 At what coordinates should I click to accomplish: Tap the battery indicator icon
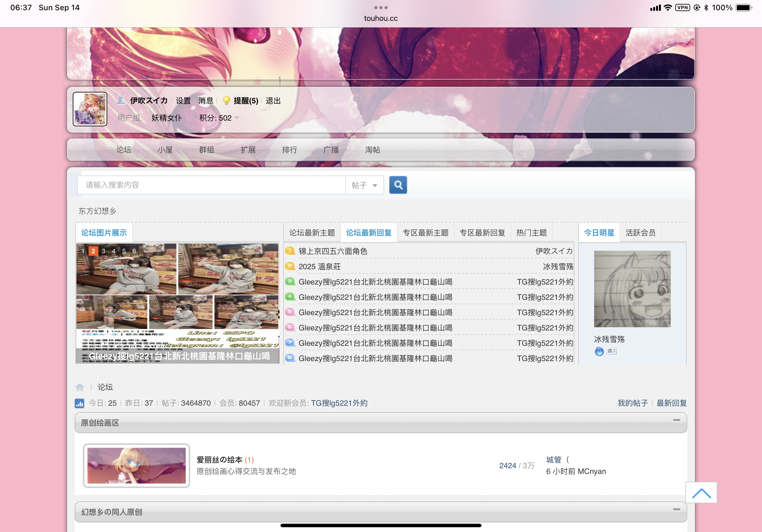[x=744, y=7]
